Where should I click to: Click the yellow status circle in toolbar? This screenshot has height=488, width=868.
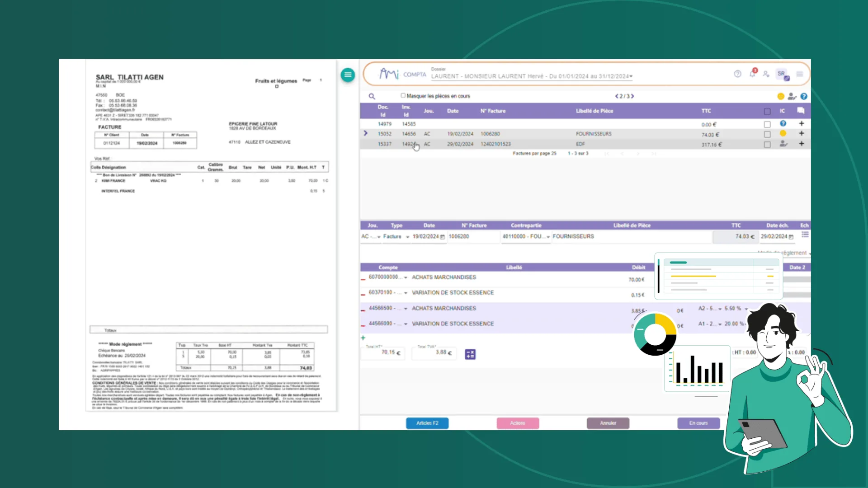click(781, 96)
